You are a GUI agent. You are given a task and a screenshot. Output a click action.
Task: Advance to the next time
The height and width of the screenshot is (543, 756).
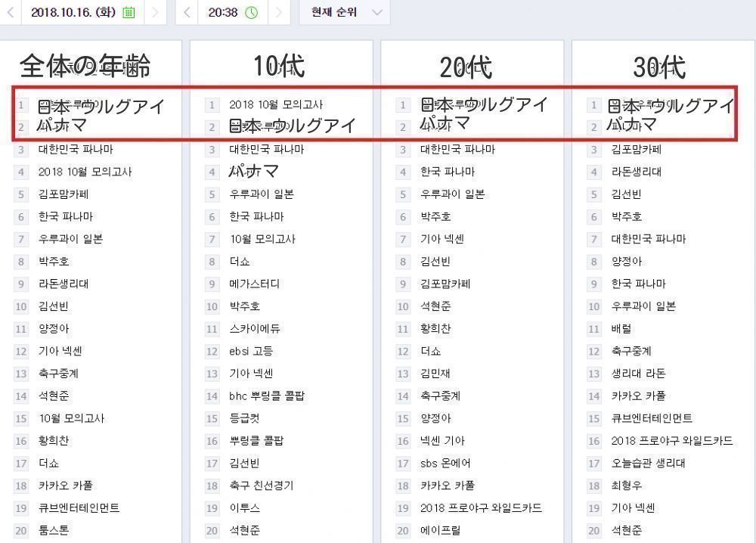[278, 12]
